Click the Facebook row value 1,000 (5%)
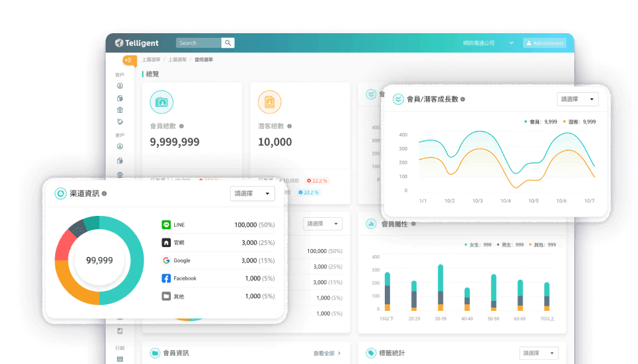The width and height of the screenshot is (638, 364). [260, 278]
